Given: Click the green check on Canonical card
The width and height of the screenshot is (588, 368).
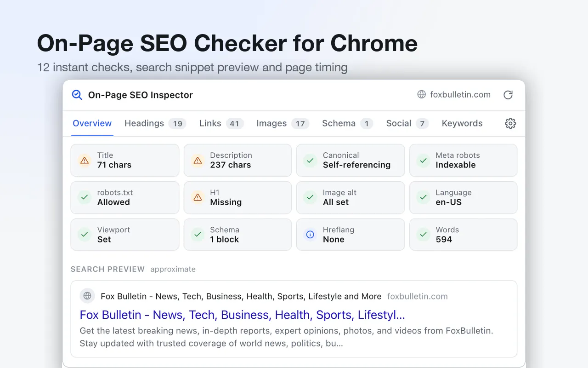Looking at the screenshot, I should tap(310, 161).
